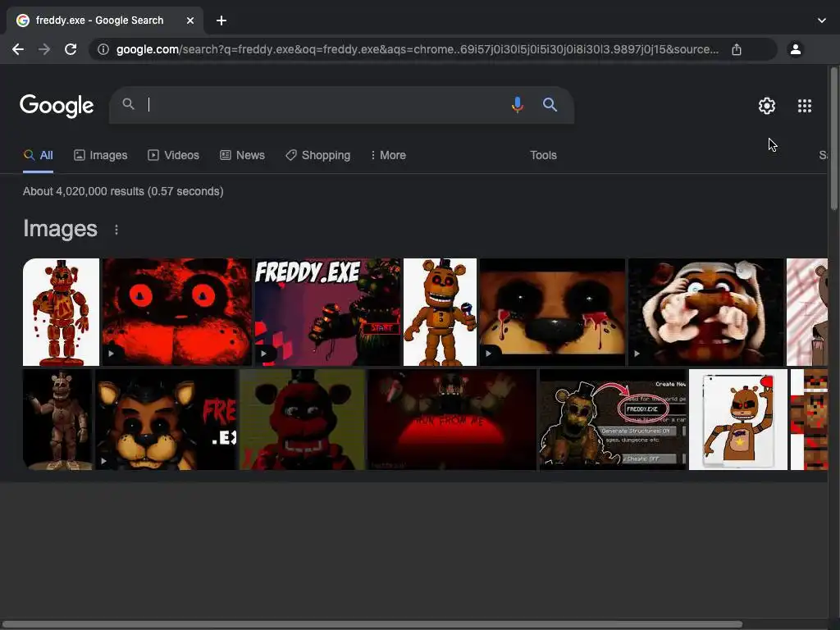This screenshot has width=840, height=630.
Task: Play icon on white-hooded bear thumbnail
Action: click(x=637, y=354)
